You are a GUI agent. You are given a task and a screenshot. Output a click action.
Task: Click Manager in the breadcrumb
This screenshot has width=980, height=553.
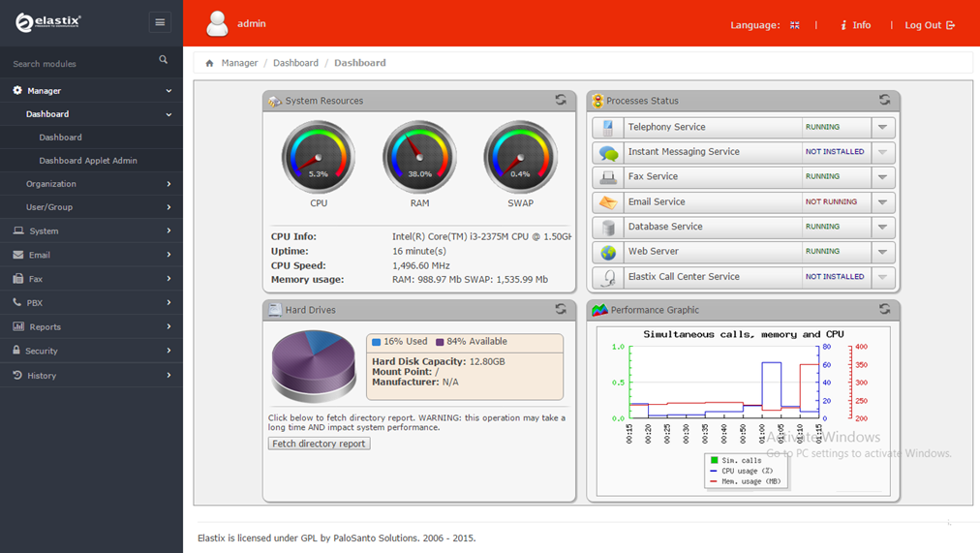[239, 63]
